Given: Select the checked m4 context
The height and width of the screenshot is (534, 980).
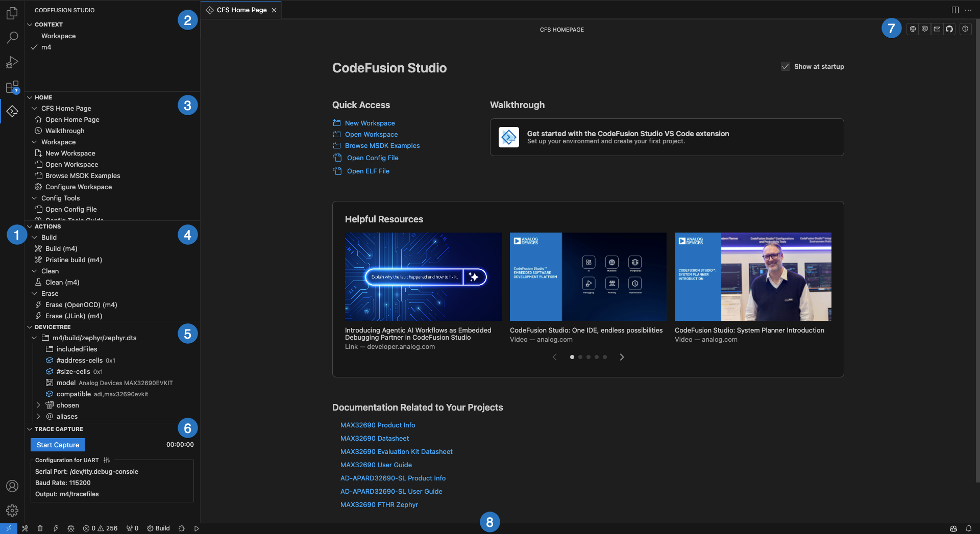Looking at the screenshot, I should click(46, 47).
